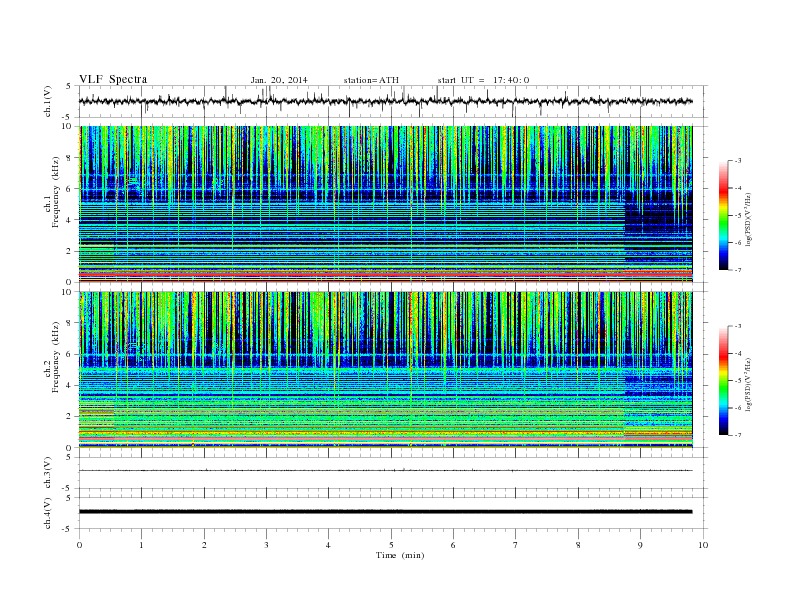Click the "-5" tick on ch.1 colorbar

(x=738, y=216)
